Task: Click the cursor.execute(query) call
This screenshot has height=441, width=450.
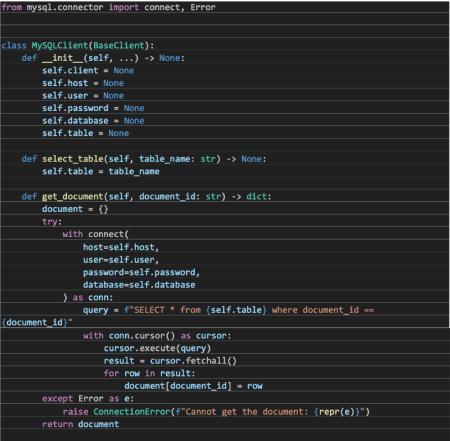Action: pyautogui.click(x=157, y=348)
